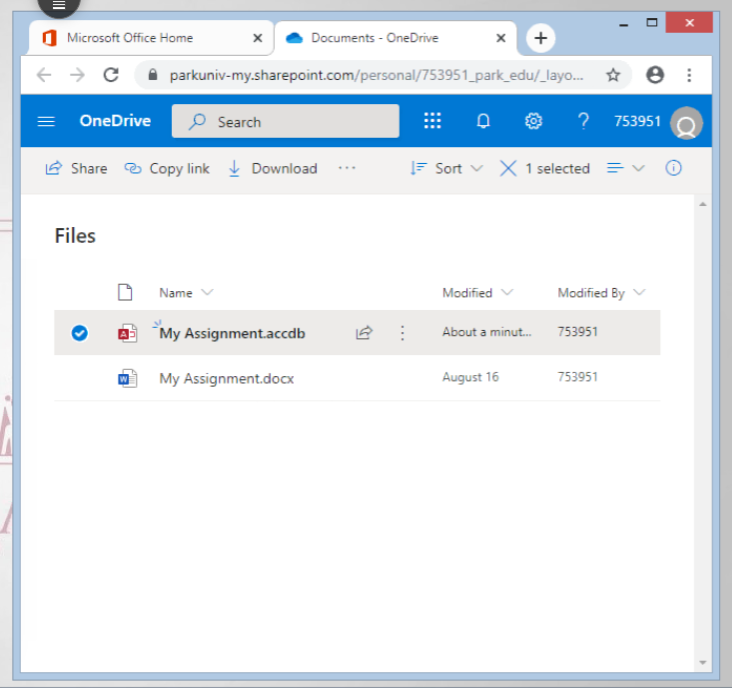Viewport: 732px width, 688px height.
Task: Click the OneDrive brand link
Action: pyautogui.click(x=115, y=121)
